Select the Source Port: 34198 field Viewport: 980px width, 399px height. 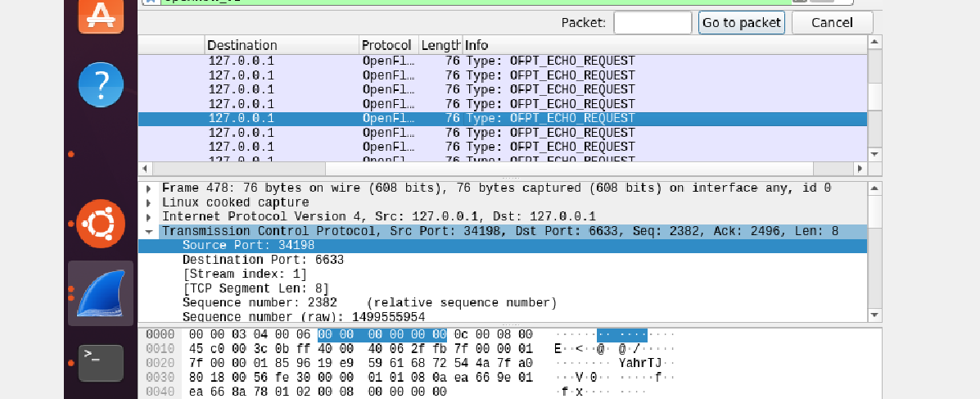(x=503, y=246)
